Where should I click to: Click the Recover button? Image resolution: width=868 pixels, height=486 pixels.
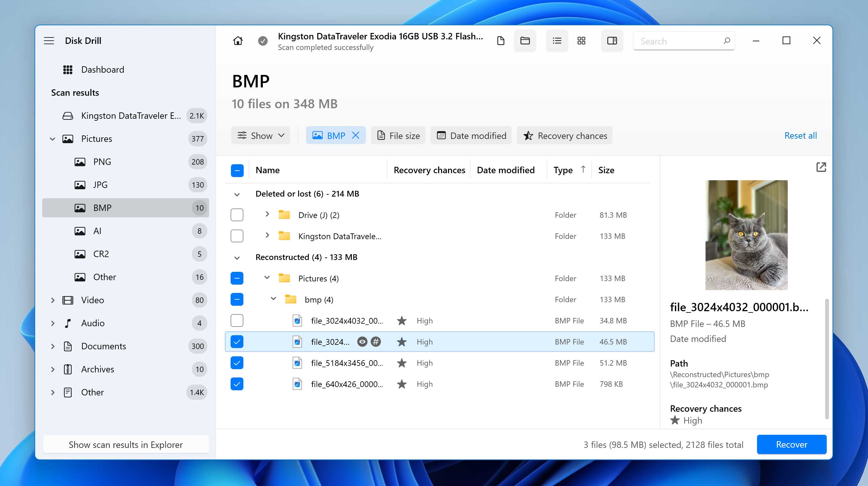[x=791, y=444]
